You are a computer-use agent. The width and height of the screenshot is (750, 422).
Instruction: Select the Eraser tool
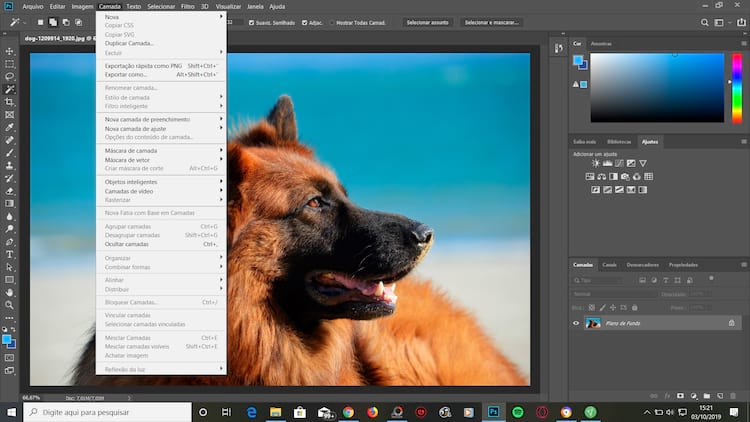tap(10, 191)
